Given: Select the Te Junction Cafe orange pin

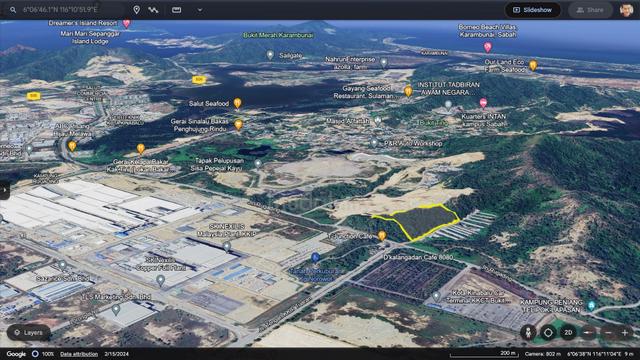Looking at the screenshot, I should point(382,236).
